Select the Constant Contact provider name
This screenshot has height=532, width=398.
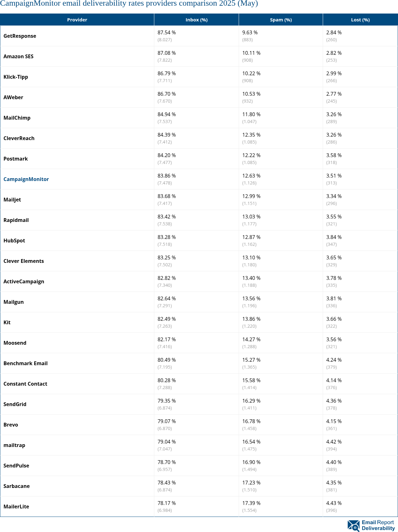[26, 384]
